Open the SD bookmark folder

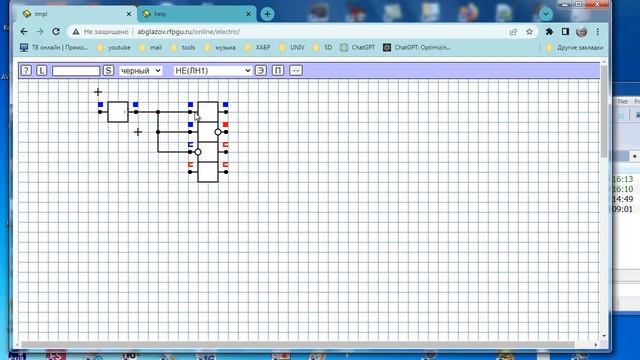pos(322,47)
